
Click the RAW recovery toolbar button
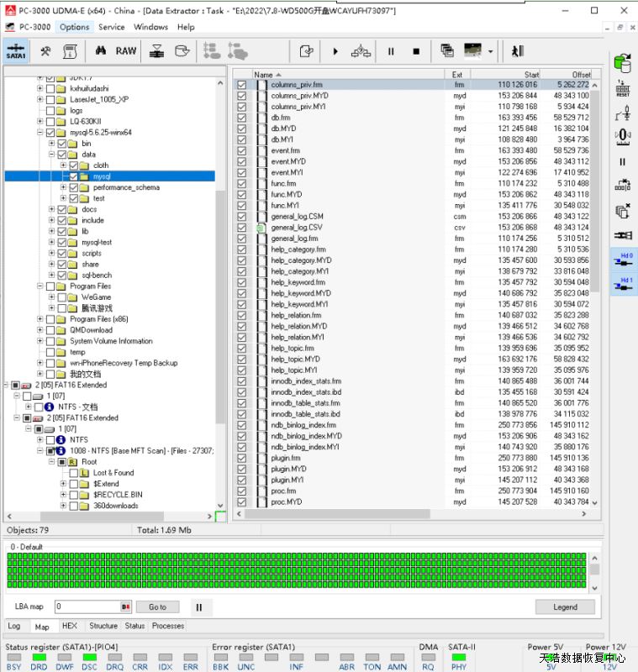pyautogui.click(x=126, y=51)
